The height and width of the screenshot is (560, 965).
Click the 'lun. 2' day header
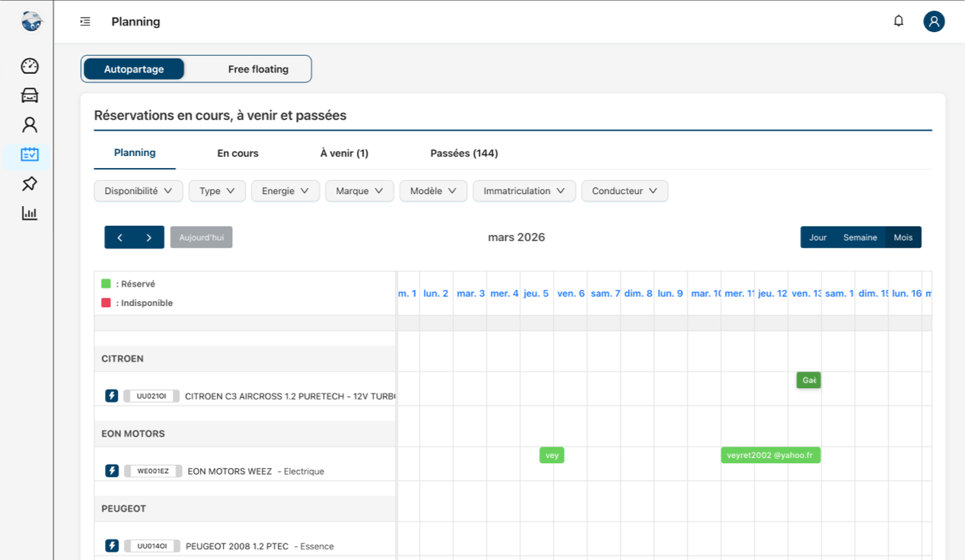[436, 293]
